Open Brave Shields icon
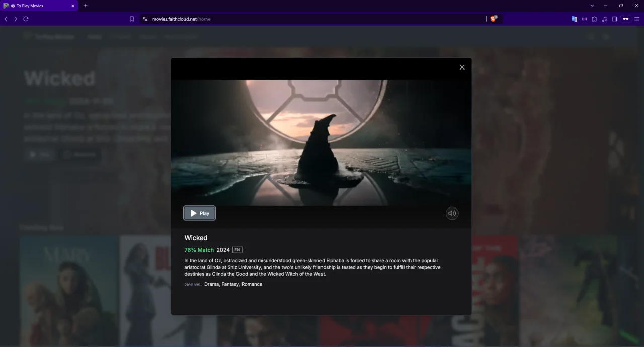 [x=494, y=19]
